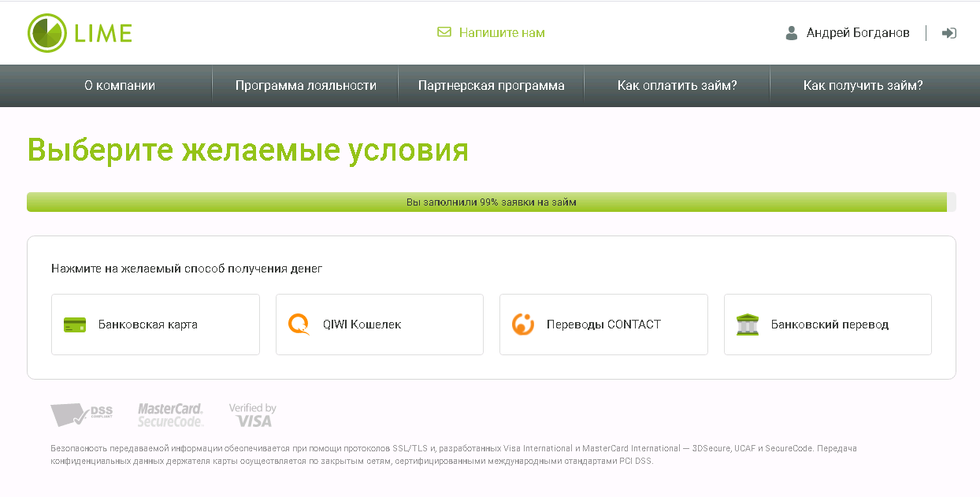
Task: Click the green Lime logo icon
Action: [x=47, y=33]
